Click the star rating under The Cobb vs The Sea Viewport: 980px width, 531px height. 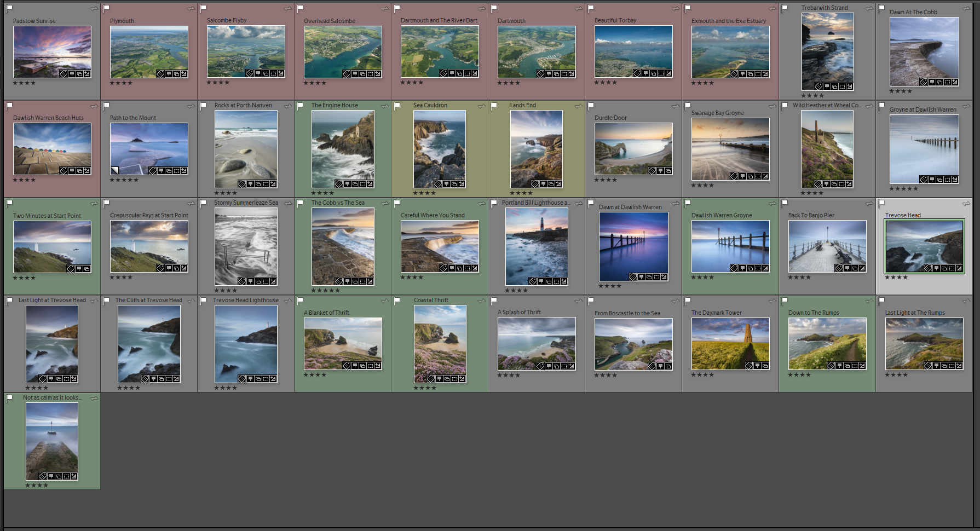(x=326, y=291)
